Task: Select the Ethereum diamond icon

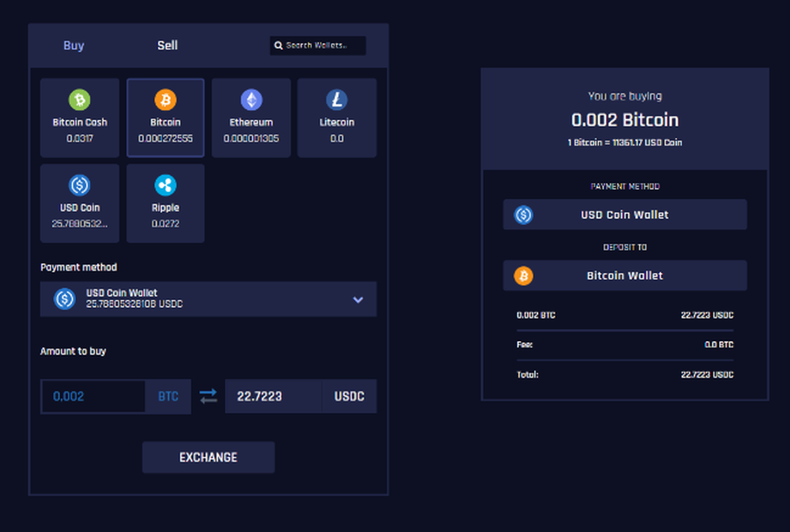Action: (x=251, y=99)
